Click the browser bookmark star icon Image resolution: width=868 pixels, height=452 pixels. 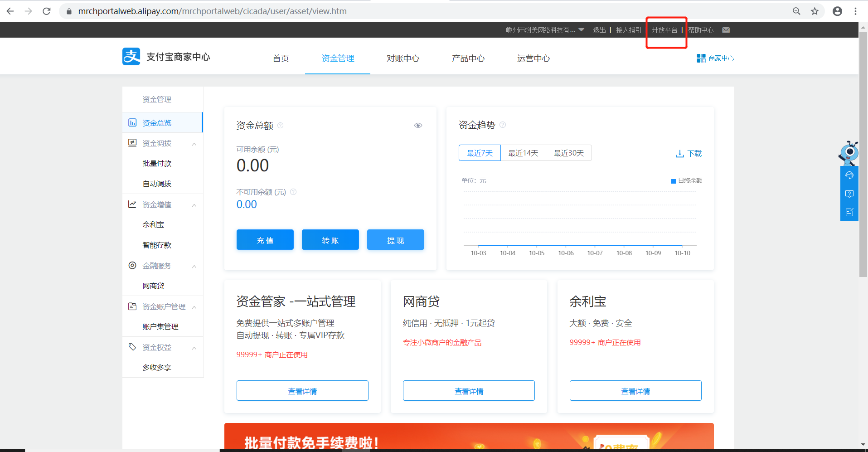815,11
